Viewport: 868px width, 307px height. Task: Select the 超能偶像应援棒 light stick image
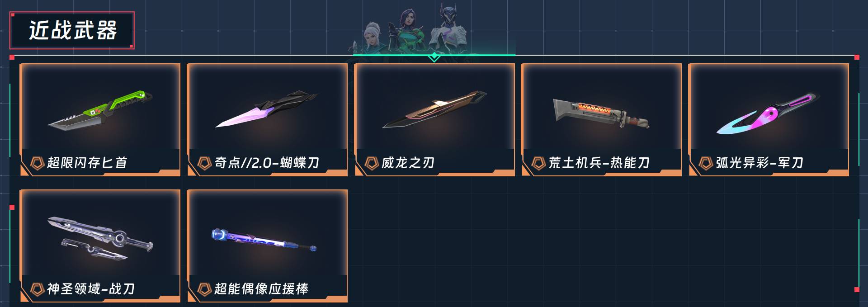(264, 240)
